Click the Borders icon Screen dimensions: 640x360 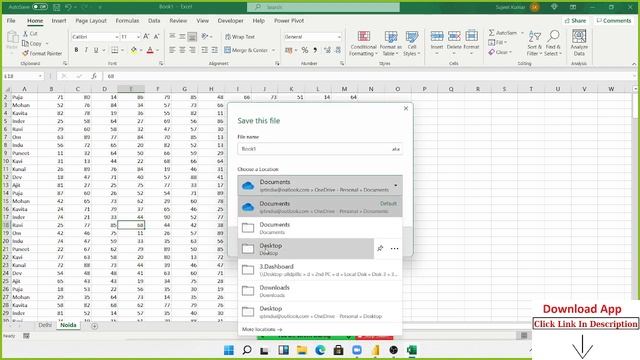click(115, 50)
